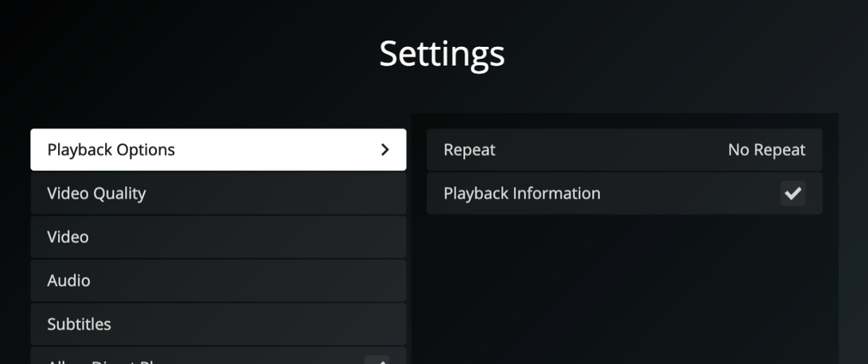Click the empty area below Playback Information

[x=624, y=286]
